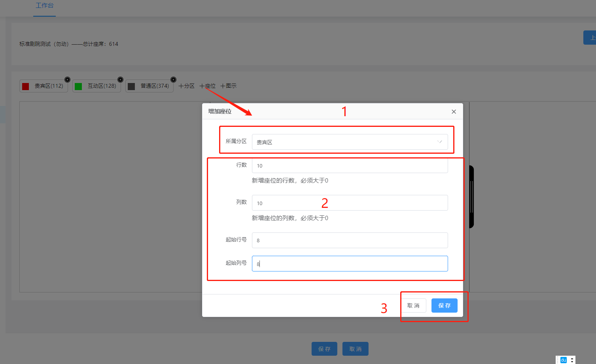Add a new zone with +分区
Image resolution: width=596 pixels, height=364 pixels.
tap(186, 86)
